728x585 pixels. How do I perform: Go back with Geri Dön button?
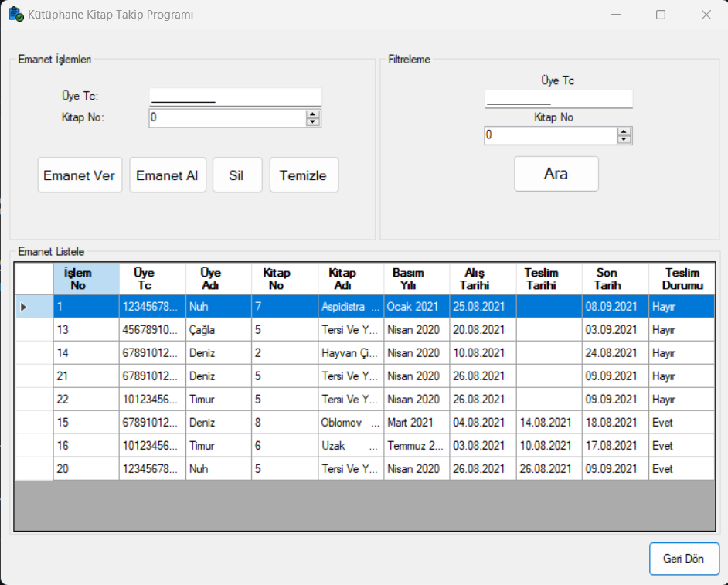[x=684, y=559]
